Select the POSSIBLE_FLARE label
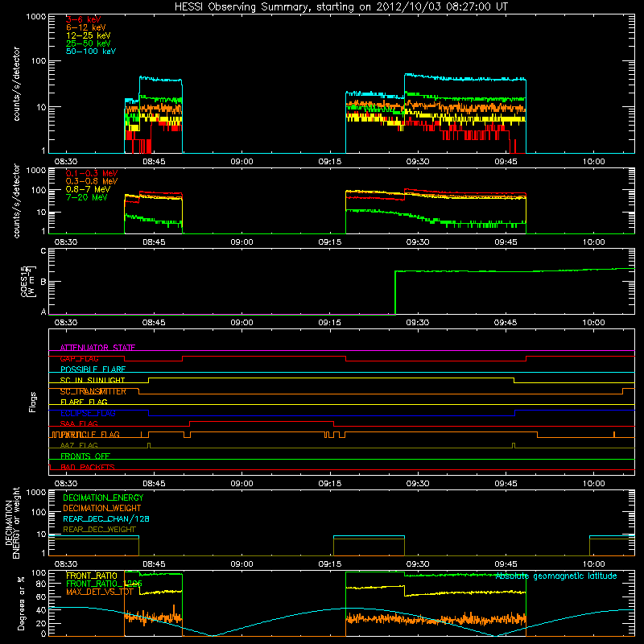Viewport: 644px width, 644px height. tap(93, 369)
